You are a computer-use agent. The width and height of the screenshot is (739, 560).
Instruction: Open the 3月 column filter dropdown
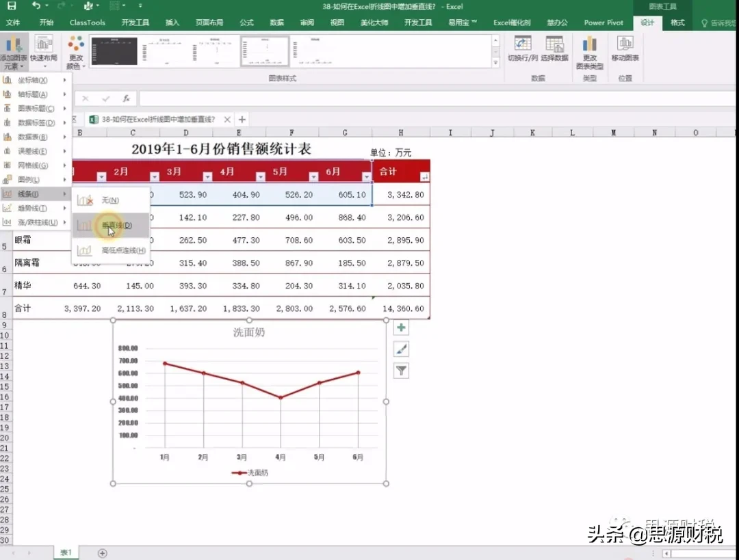point(207,176)
